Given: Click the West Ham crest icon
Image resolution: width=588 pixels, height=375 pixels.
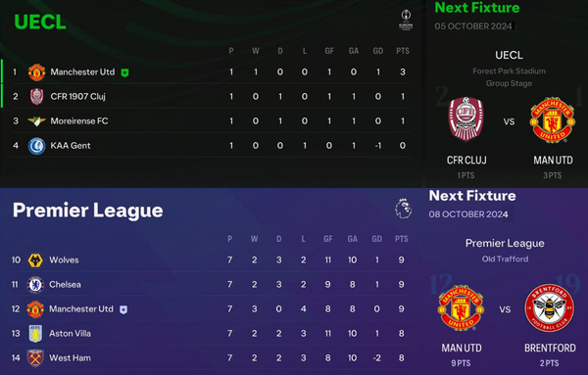Looking at the screenshot, I should [35, 358].
